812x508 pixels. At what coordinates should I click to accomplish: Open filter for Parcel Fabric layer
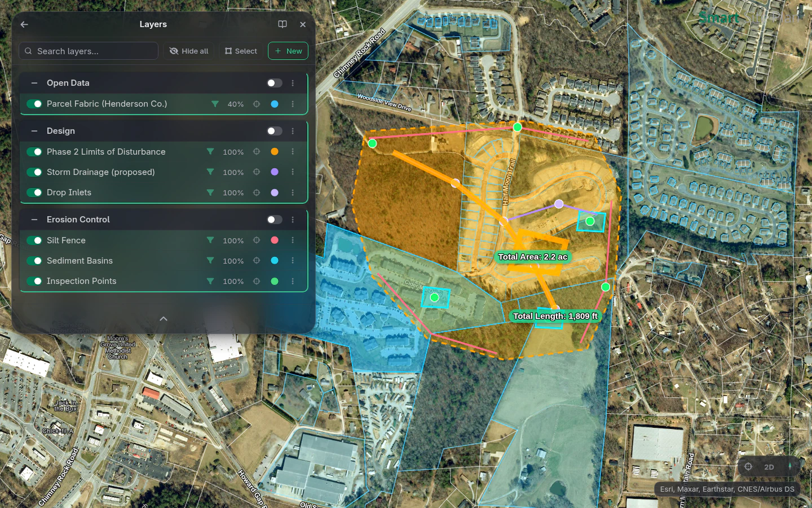tap(215, 104)
